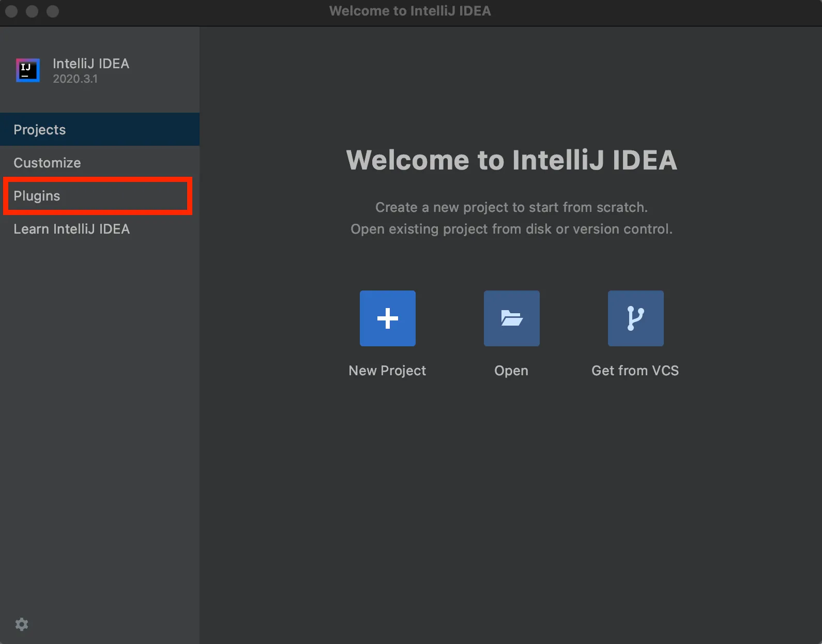The width and height of the screenshot is (822, 644).
Task: Select the Projects tab
Action: 100,129
